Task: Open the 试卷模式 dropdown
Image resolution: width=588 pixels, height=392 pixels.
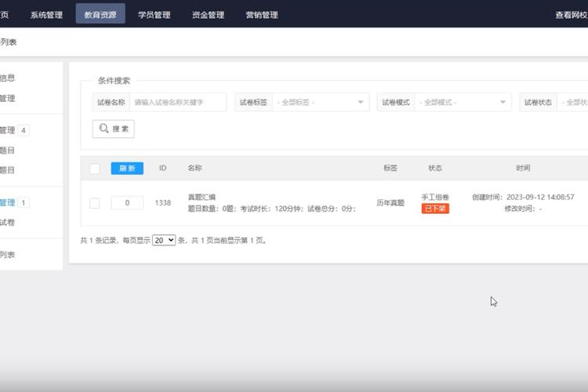Action: (463, 102)
